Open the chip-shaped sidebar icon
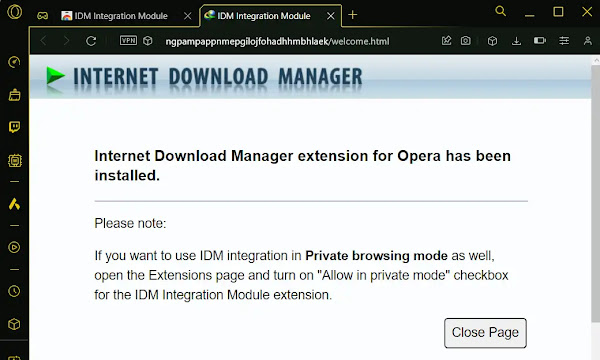This screenshot has width=600, height=360. (15, 160)
